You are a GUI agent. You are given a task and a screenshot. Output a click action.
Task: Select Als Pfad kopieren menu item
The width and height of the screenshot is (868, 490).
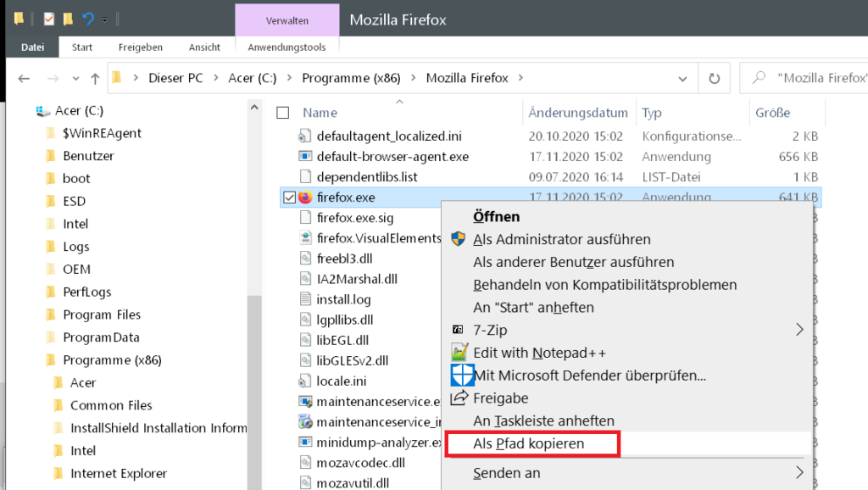click(x=529, y=443)
